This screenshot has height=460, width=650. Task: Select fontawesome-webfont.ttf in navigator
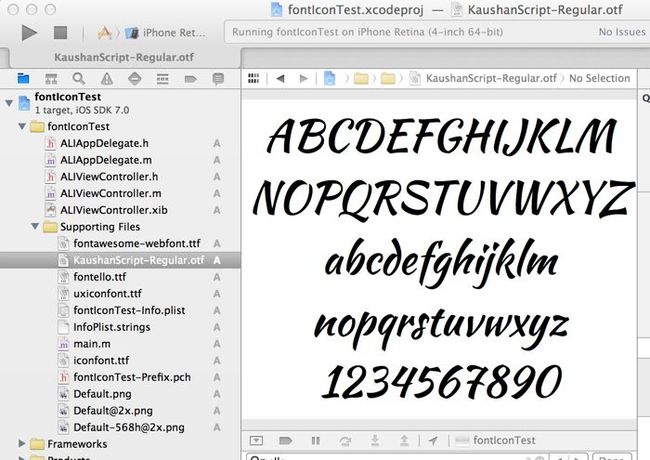[x=137, y=243]
